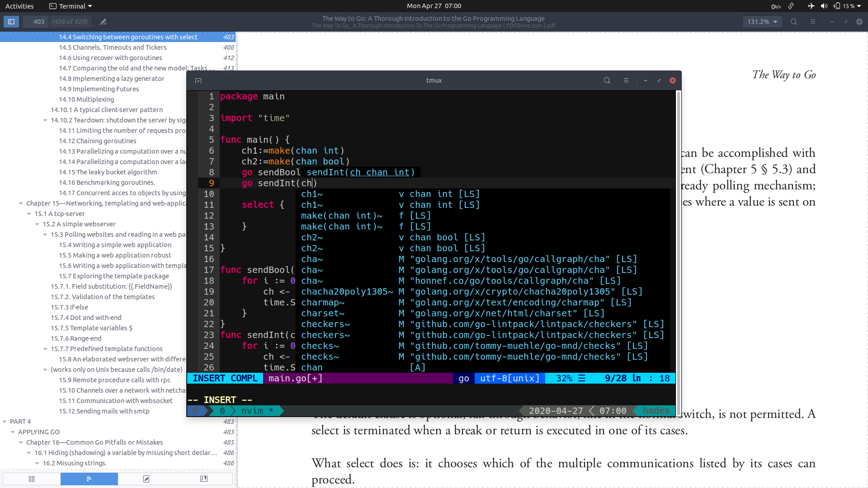Collapse the Chapter 15 Networking outline node

(x=19, y=203)
